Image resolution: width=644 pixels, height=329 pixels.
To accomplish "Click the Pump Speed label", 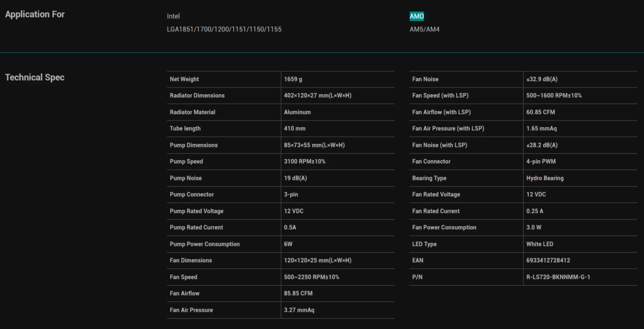I will (186, 162).
